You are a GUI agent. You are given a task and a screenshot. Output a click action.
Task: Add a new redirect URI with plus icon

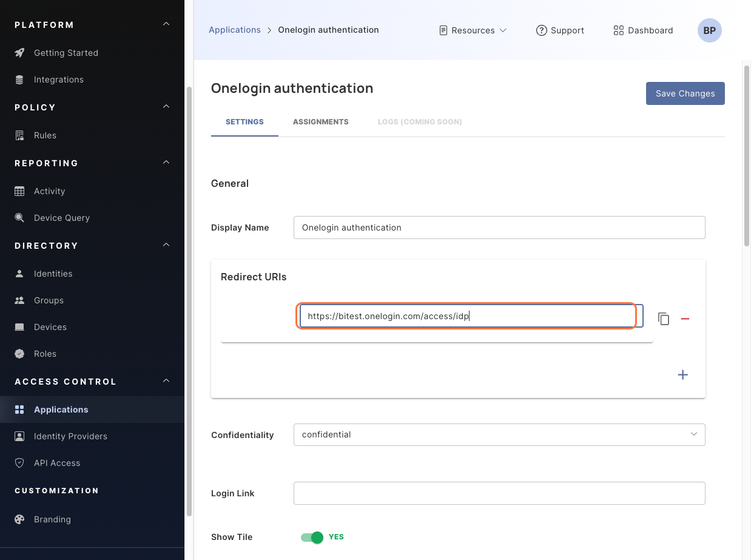(x=682, y=375)
